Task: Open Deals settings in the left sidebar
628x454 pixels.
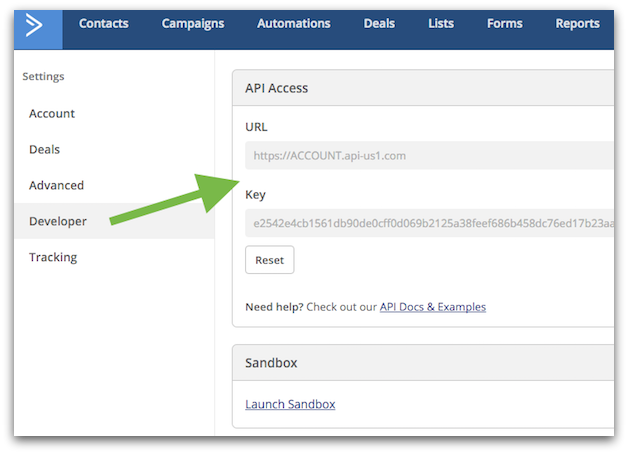Action: click(44, 150)
